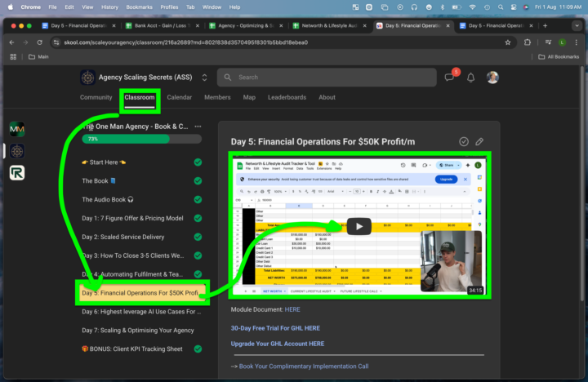
Task: Open the Leaderboards tab
Action: 287,97
